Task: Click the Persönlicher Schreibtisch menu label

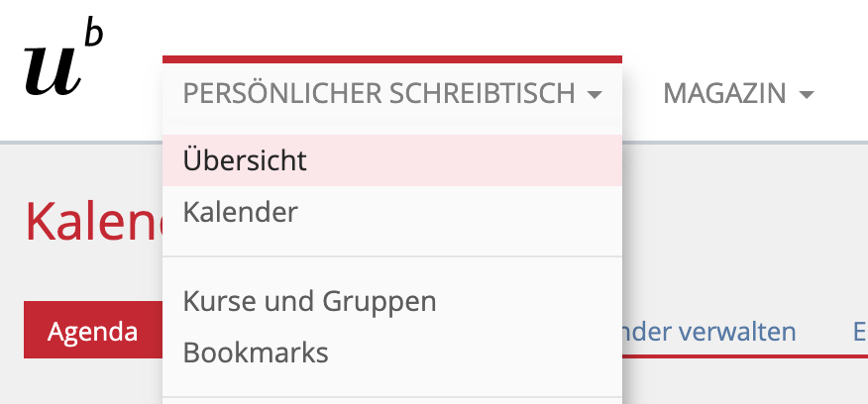Action: tap(379, 94)
